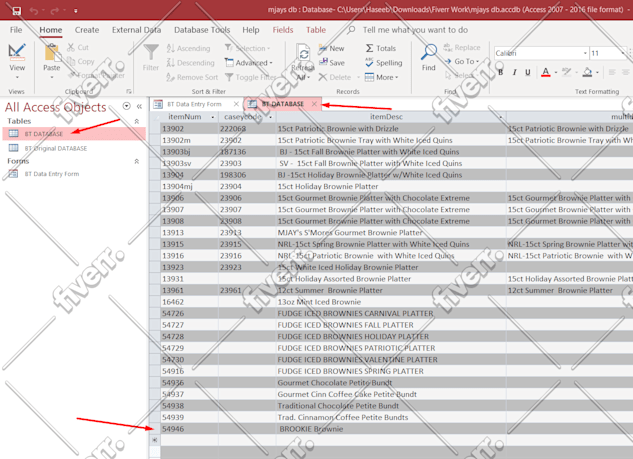The width and height of the screenshot is (633, 459).
Task: Collapse the Tables group
Action: point(137,121)
